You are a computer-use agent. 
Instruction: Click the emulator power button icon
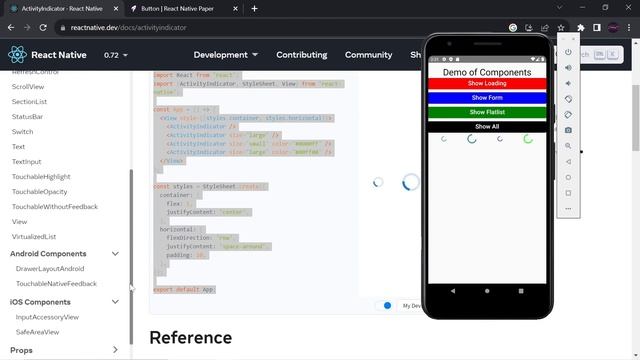tap(568, 52)
